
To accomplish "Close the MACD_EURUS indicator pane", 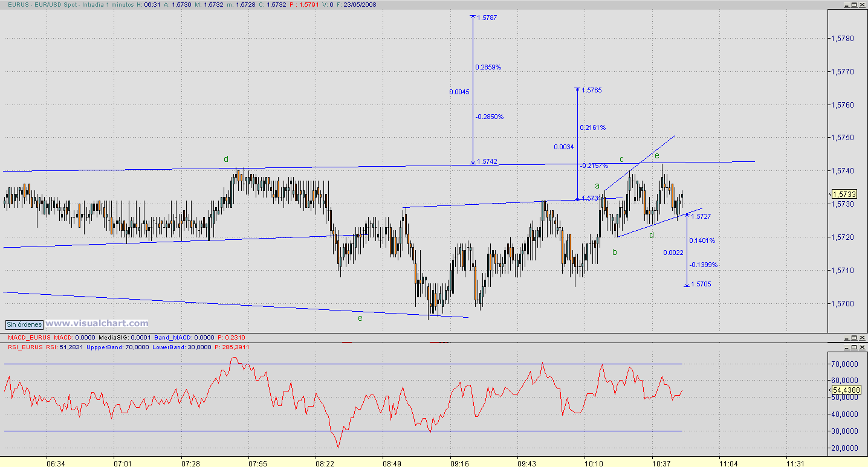I will [x=861, y=337].
